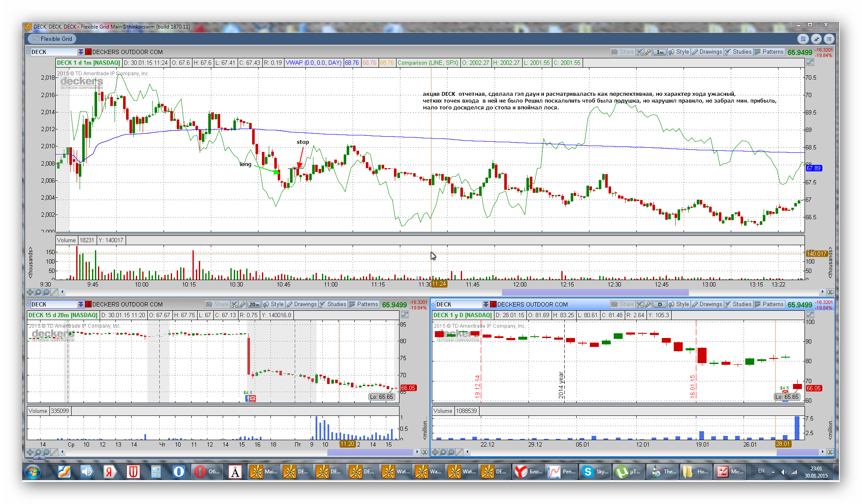862x504 pixels.
Task: Jump to chart end arrows in top chart scrollbar
Action: coord(830,292)
